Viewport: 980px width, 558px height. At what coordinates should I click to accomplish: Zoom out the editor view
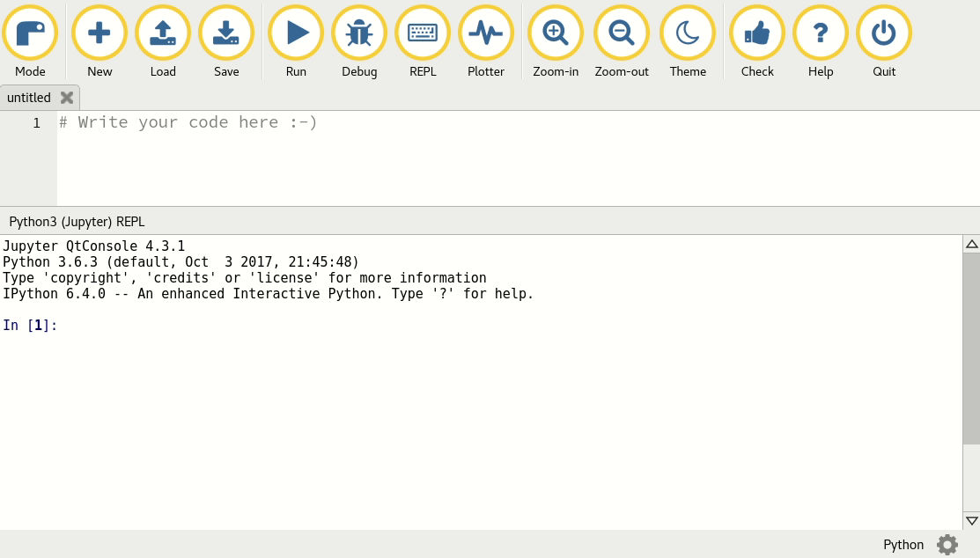click(x=622, y=33)
